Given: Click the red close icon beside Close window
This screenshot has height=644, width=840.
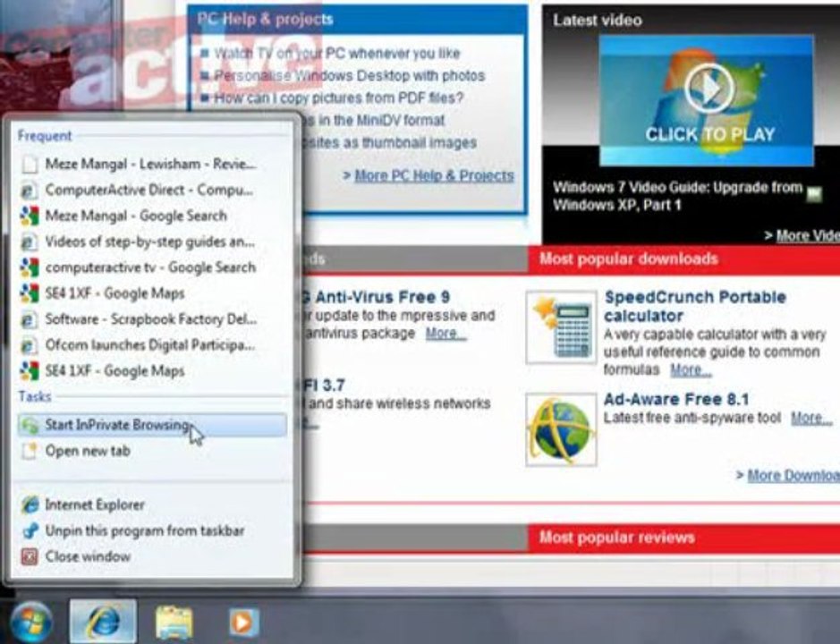Looking at the screenshot, I should tap(30, 556).
